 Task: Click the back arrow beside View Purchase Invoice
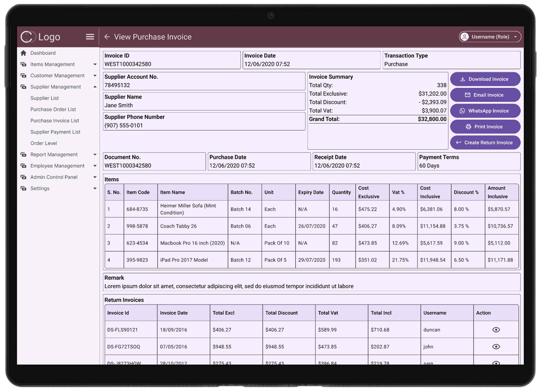pos(107,37)
